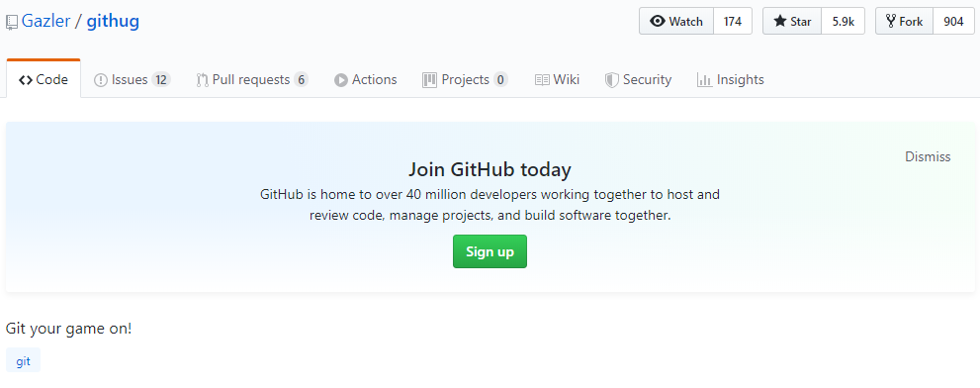980x388 pixels.
Task: Click the green Sign up button
Action: (x=490, y=251)
